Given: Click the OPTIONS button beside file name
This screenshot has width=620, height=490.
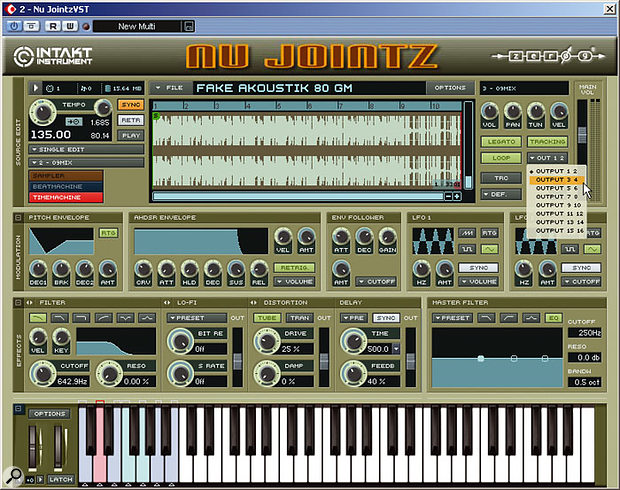Looking at the screenshot, I should (x=450, y=88).
